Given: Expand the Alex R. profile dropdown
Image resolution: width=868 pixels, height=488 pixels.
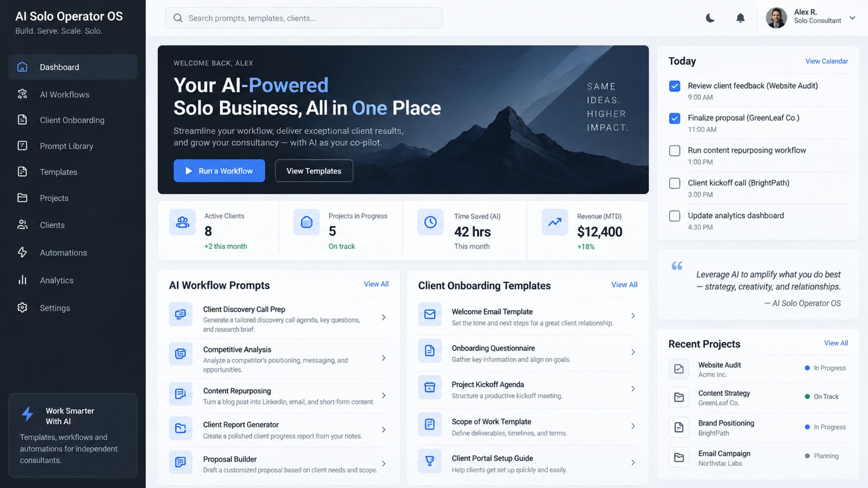Looking at the screenshot, I should tap(852, 18).
